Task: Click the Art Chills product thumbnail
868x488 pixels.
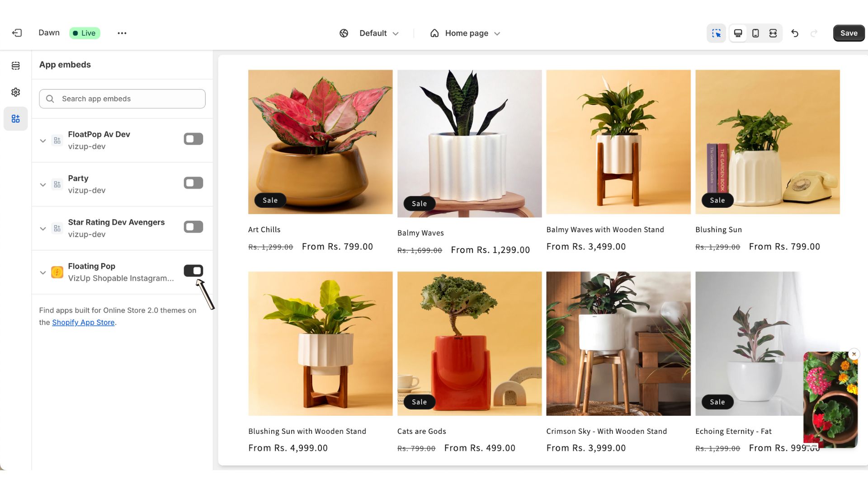Action: [x=320, y=142]
